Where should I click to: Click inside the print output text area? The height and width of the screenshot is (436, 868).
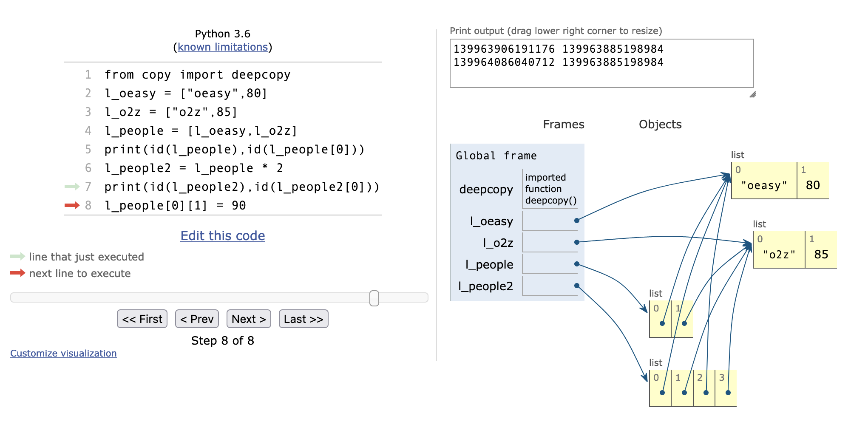(602, 63)
